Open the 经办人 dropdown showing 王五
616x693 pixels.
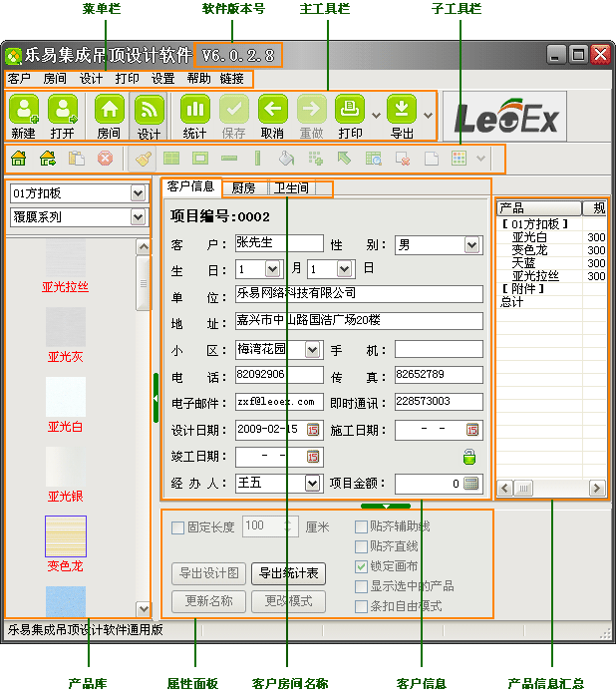[312, 484]
